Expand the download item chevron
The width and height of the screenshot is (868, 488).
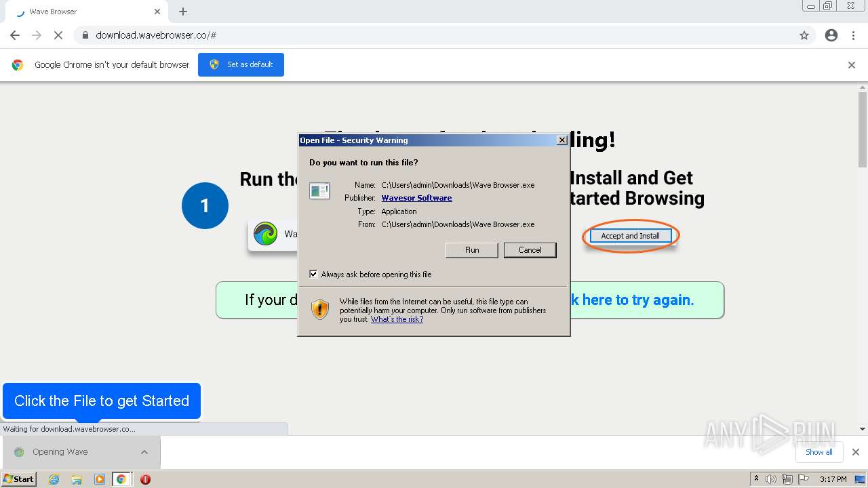point(144,452)
